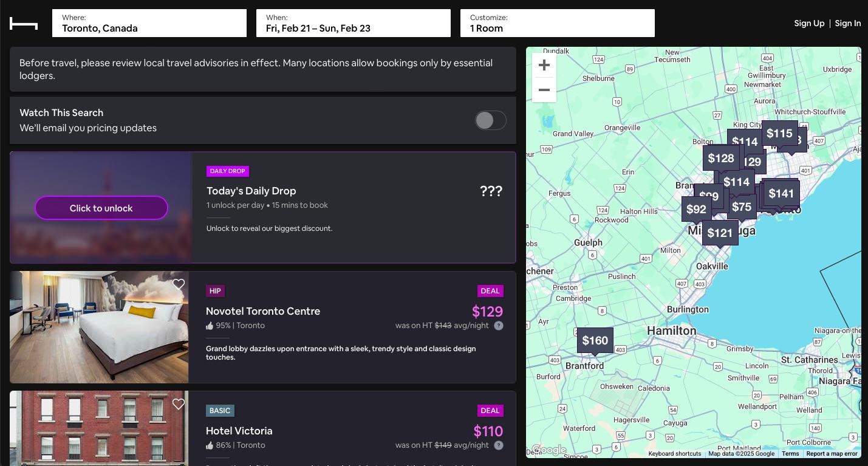868x466 pixels.
Task: Zoom in on the map
Action: [544, 65]
